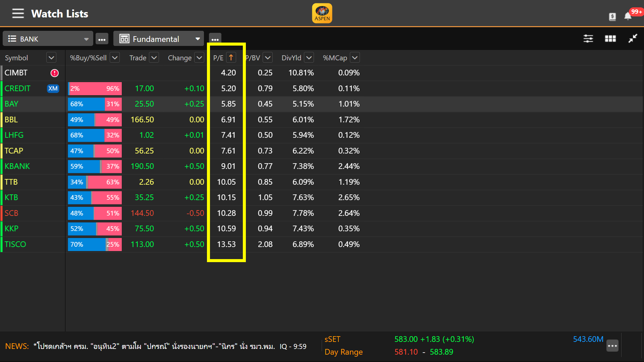Click the dollar account icon
644x362 pixels.
click(x=612, y=16)
